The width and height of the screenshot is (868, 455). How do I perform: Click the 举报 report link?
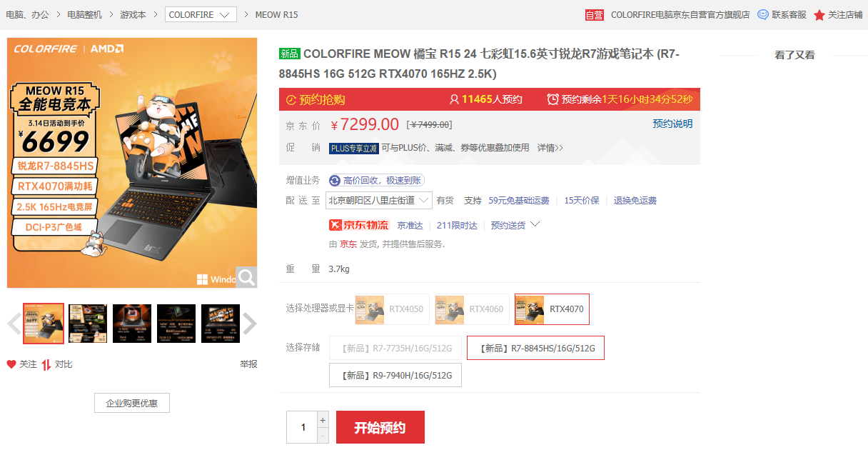(248, 364)
